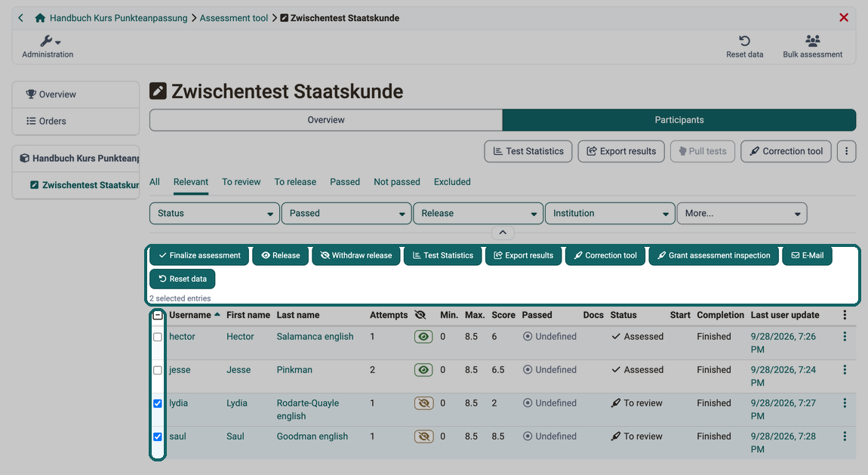Toggle result visibility for saul
The height and width of the screenshot is (475, 868).
(423, 436)
